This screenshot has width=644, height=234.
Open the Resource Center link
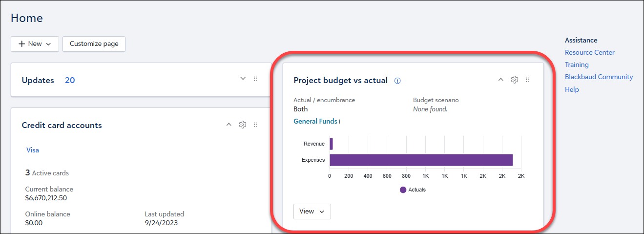589,53
